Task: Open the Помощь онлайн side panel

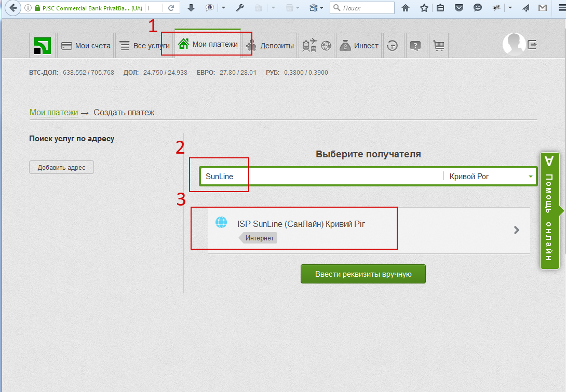Action: coord(550,211)
